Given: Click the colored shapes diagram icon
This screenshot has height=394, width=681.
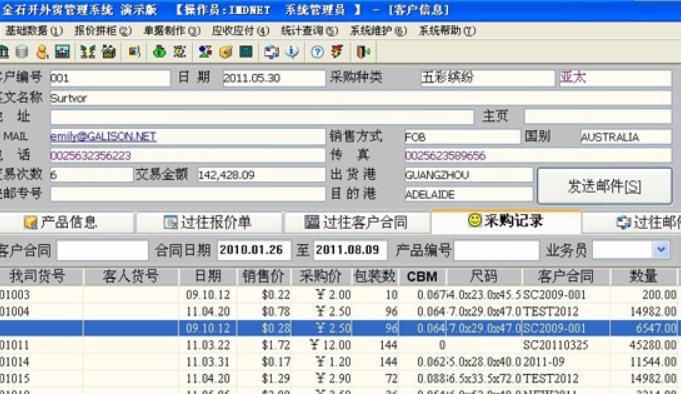Looking at the screenshot, I should coord(205,52).
